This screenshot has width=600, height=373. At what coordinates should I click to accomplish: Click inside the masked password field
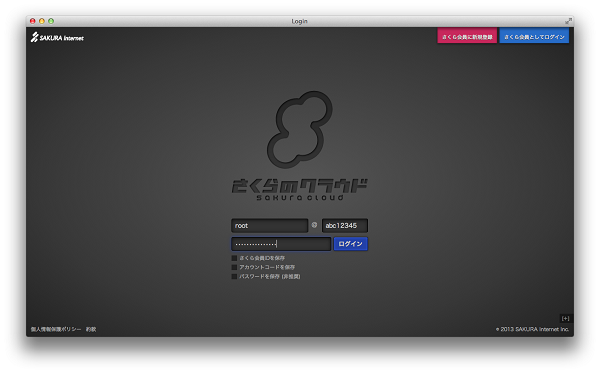(281, 244)
